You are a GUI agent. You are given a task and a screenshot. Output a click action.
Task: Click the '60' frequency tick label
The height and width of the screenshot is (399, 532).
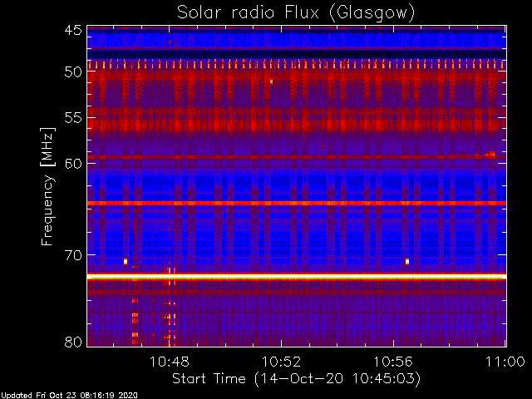click(73, 164)
